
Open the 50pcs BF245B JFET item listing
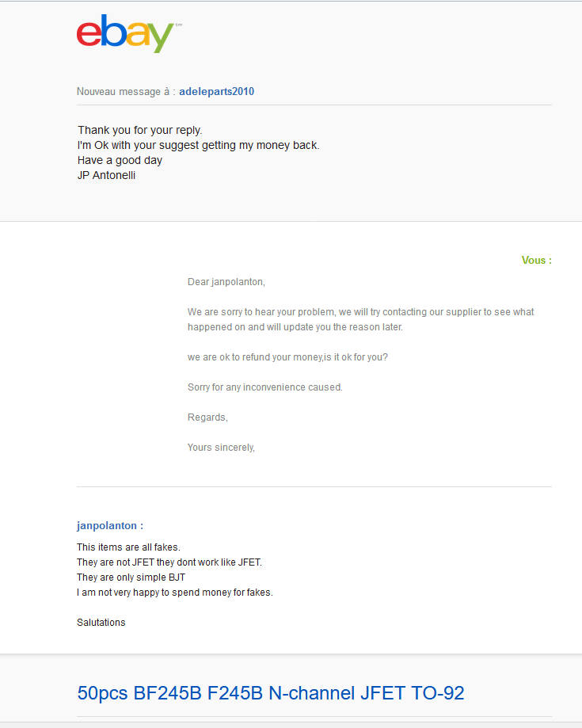click(x=270, y=693)
